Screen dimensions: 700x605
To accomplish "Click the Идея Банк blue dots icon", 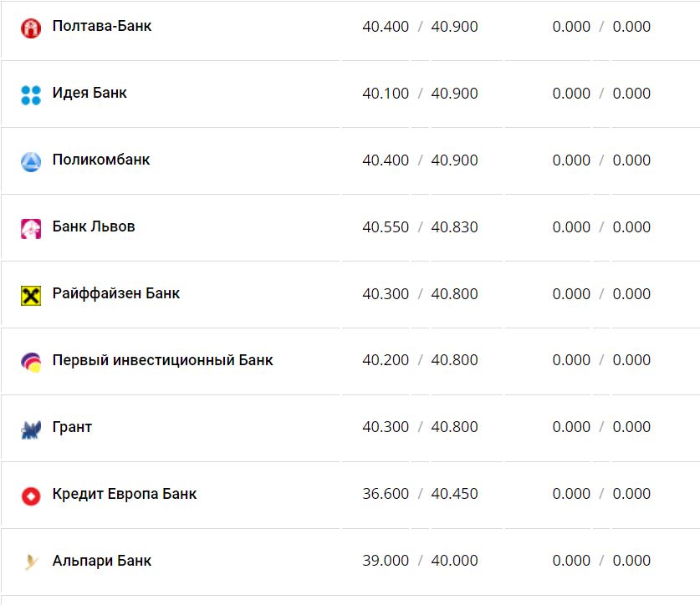I will coord(31,94).
